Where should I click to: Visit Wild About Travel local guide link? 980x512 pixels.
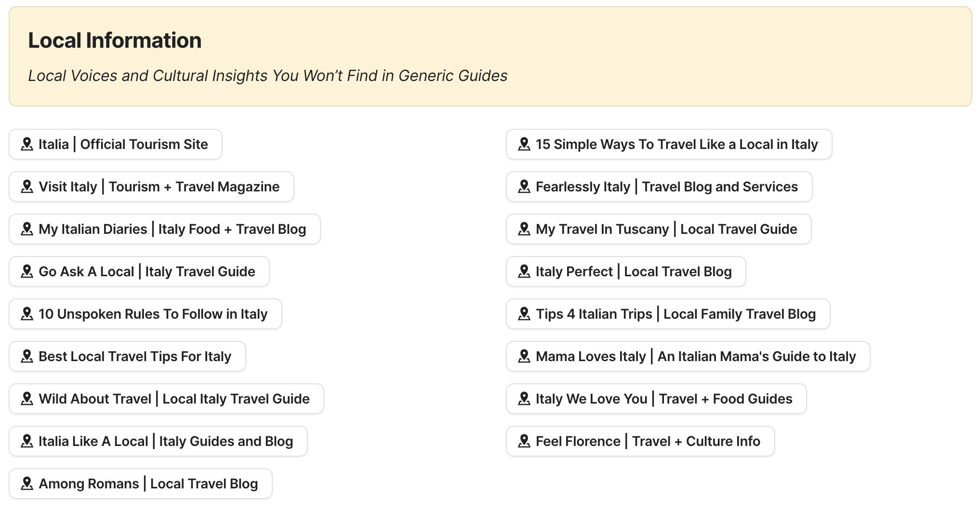(174, 399)
